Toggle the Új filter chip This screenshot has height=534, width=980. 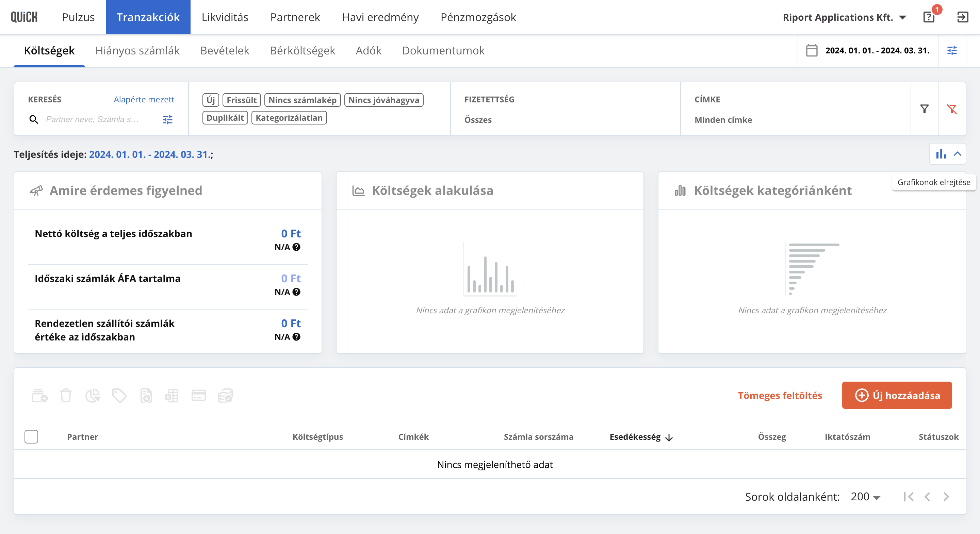pos(211,100)
